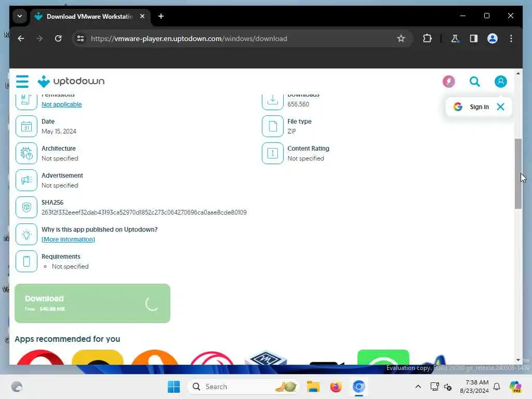
Task: Show hidden system tray icons
Action: pos(418,387)
